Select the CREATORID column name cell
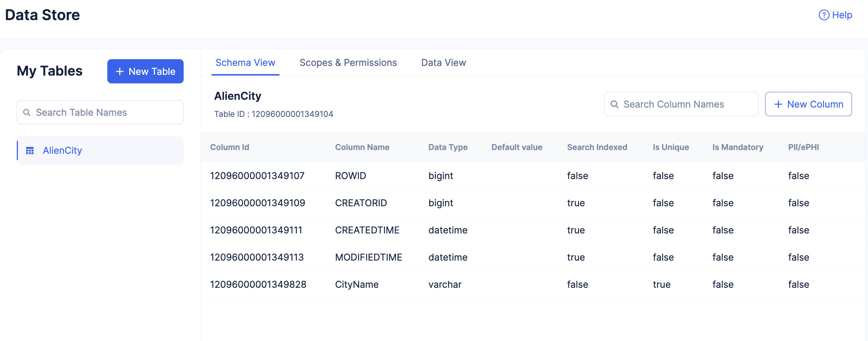Image resolution: width=868 pixels, height=341 pixels. coord(361,203)
